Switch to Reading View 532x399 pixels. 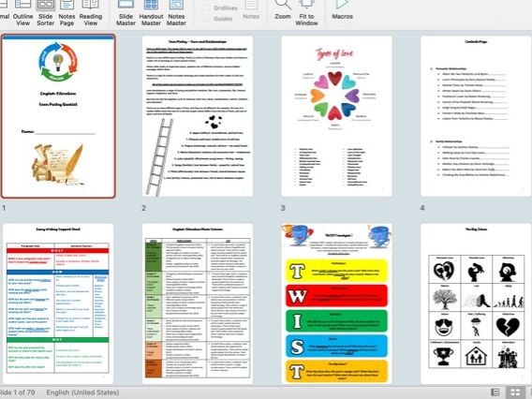(91, 13)
